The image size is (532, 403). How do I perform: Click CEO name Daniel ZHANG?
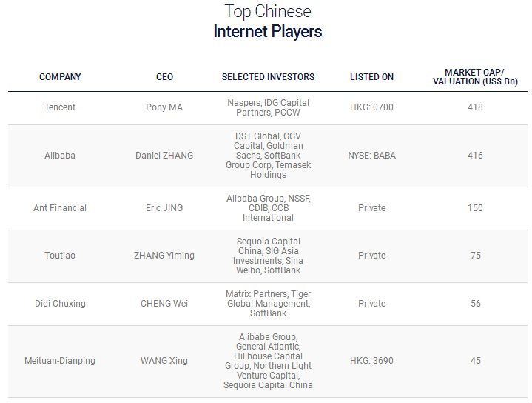[164, 156]
